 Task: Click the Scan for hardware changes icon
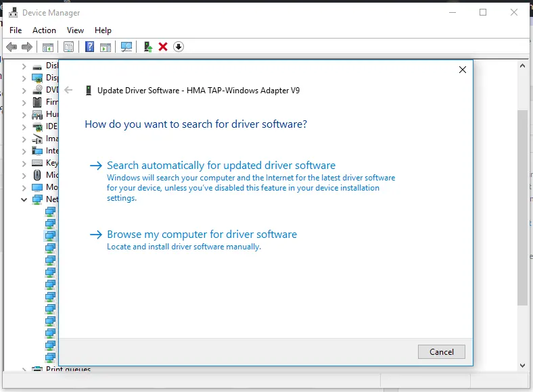pyautogui.click(x=126, y=47)
